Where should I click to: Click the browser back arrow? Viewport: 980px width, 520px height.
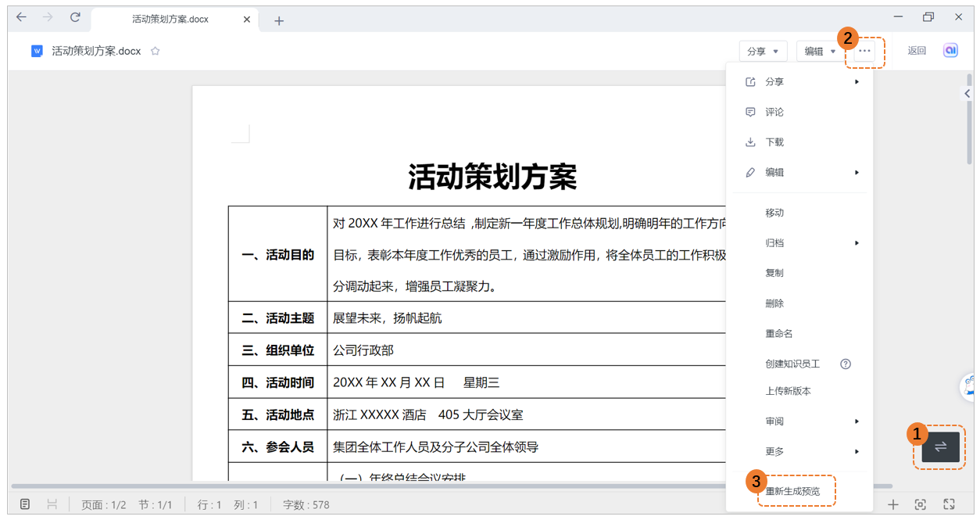coord(21,16)
